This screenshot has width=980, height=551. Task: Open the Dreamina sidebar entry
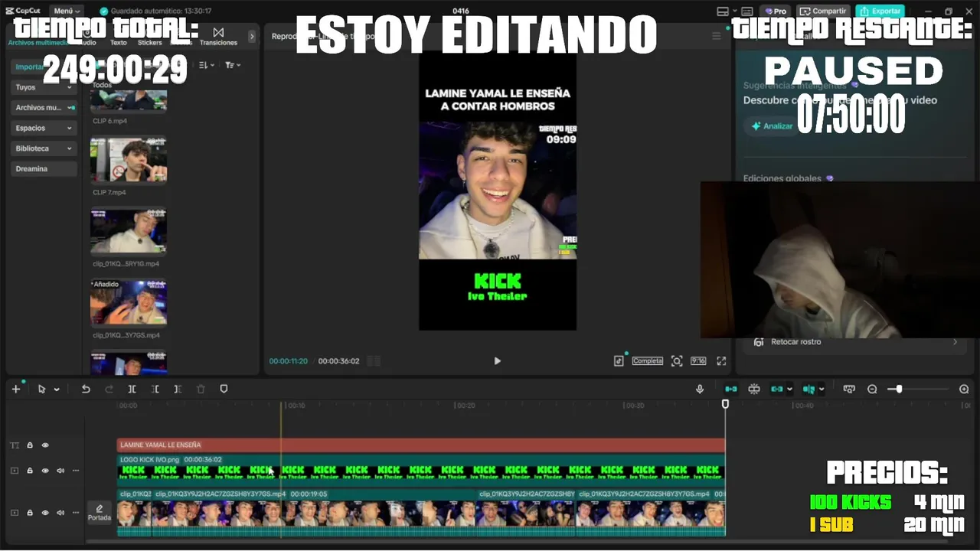pyautogui.click(x=44, y=168)
